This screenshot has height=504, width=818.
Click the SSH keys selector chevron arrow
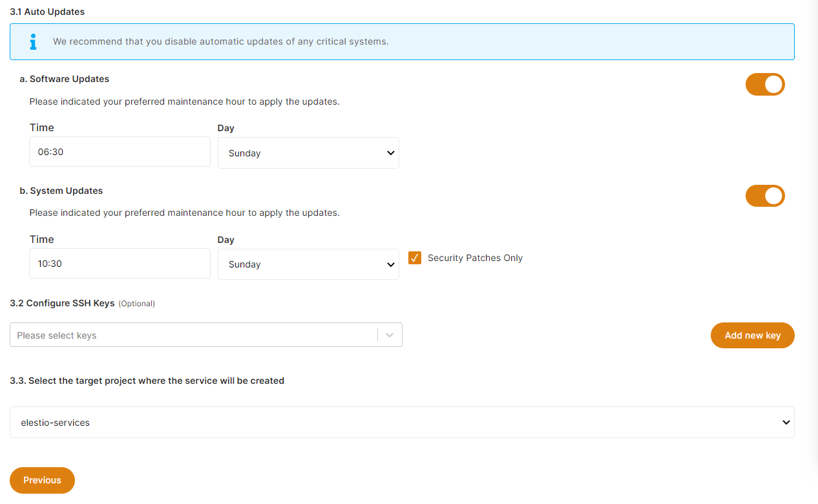click(x=390, y=335)
